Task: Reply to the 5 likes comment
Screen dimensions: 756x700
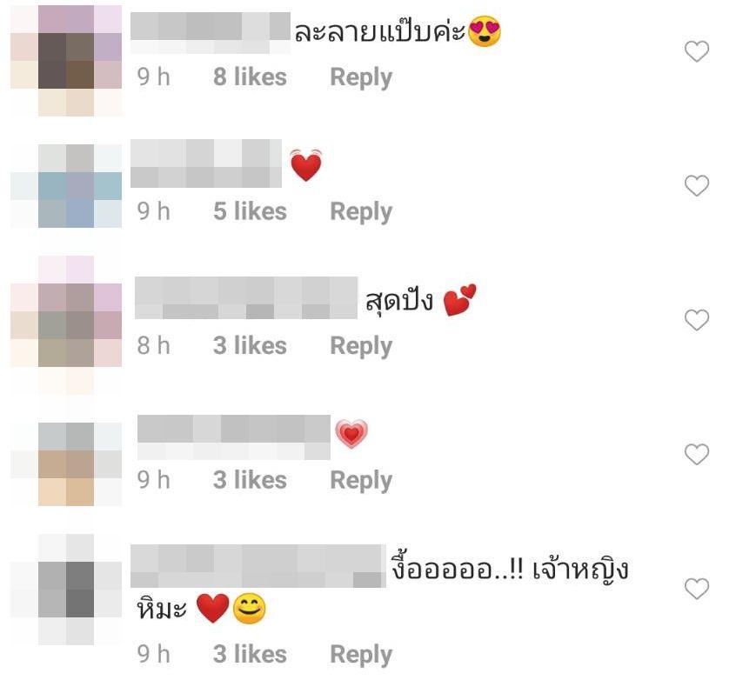Action: tap(361, 212)
